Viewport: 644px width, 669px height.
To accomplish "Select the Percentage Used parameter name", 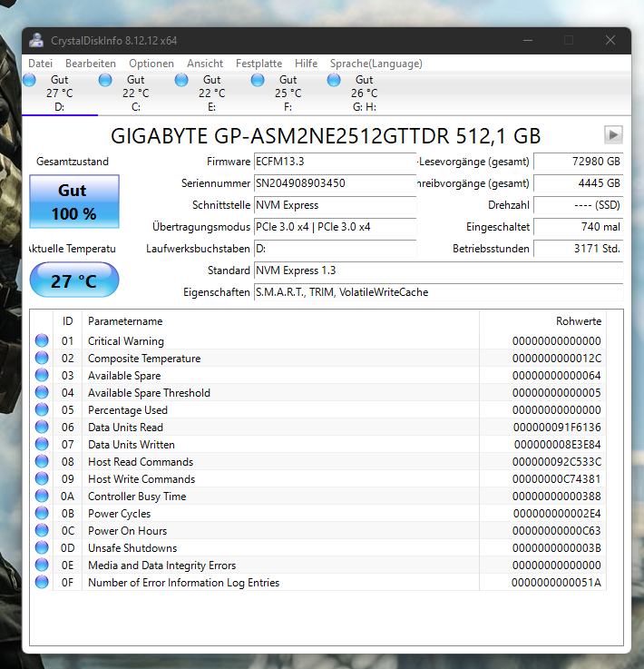I will pyautogui.click(x=127, y=410).
